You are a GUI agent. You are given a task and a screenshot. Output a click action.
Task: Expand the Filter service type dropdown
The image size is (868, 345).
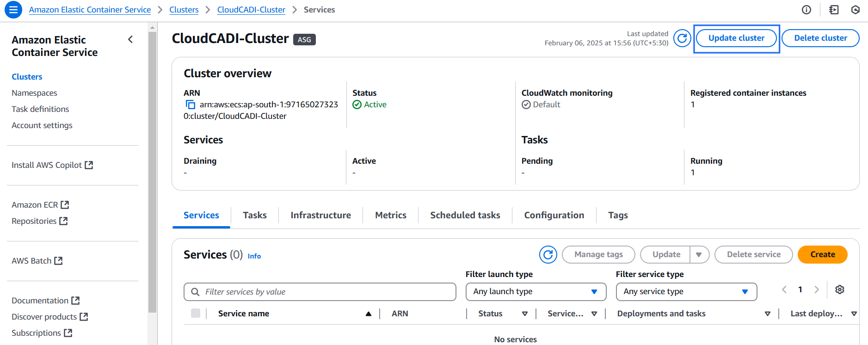(686, 292)
